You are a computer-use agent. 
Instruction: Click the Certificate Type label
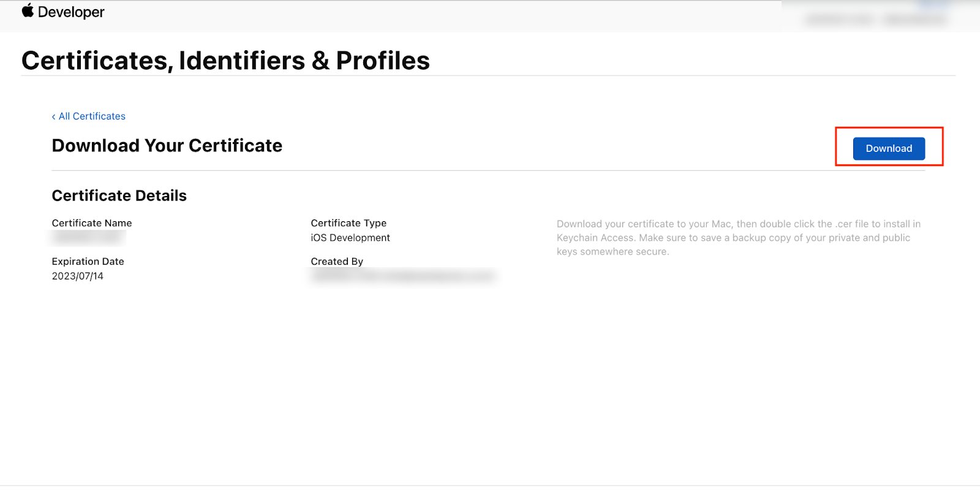tap(349, 223)
